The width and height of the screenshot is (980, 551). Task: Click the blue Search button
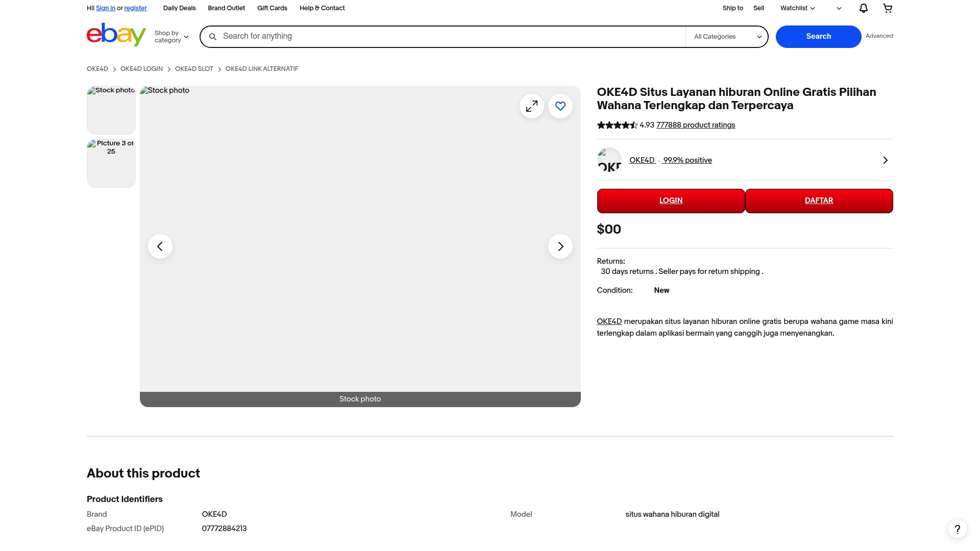818,36
